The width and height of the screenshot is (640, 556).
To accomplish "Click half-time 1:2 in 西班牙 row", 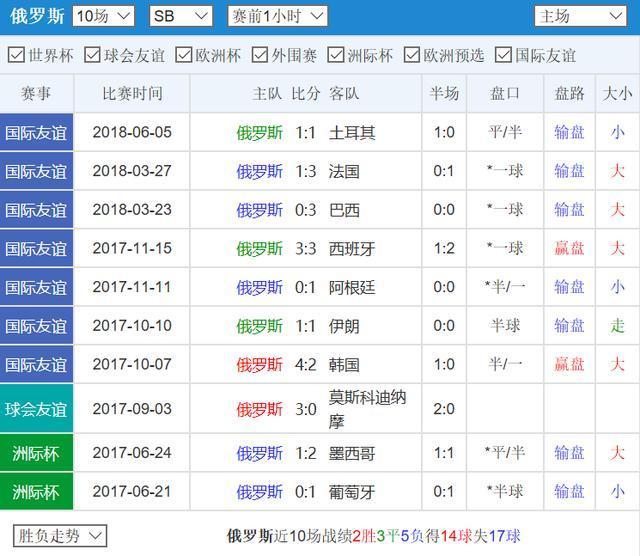I will point(444,249).
